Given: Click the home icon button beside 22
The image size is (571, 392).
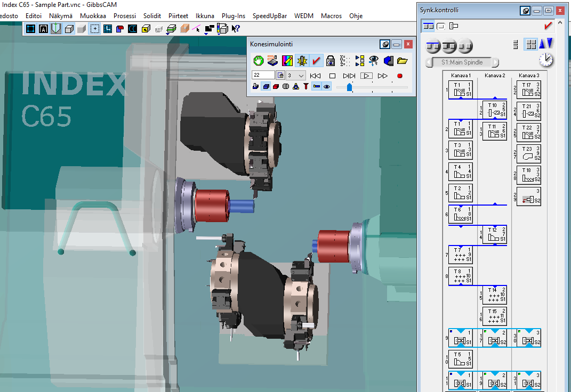Looking at the screenshot, I should pyautogui.click(x=280, y=75).
